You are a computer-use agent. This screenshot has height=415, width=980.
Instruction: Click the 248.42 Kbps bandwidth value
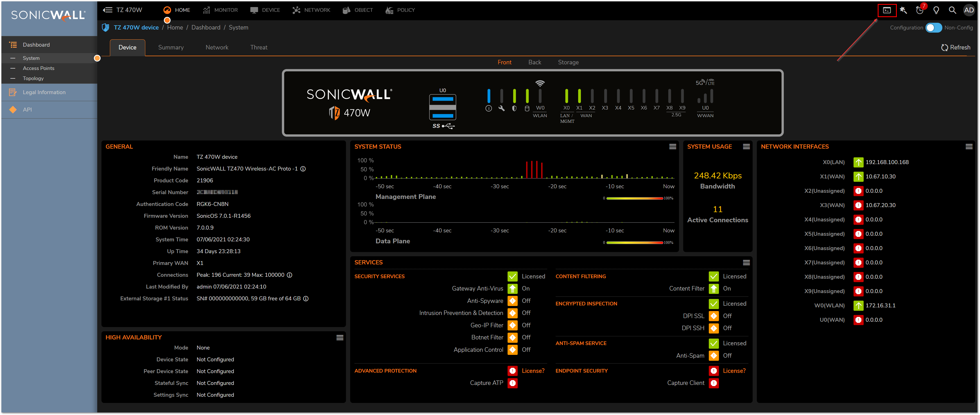718,176
